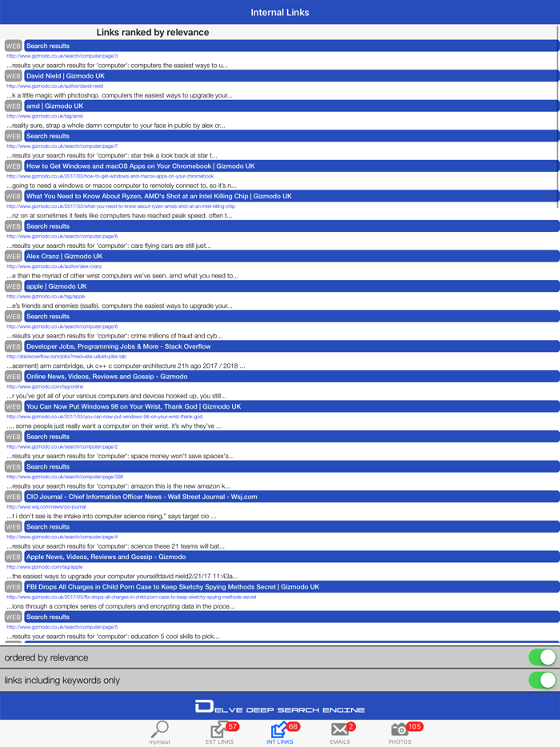Screen dimensions: 560x747
Task: Follow the gizmodo.co.uk/tag/amd URL link
Action: click(44, 116)
